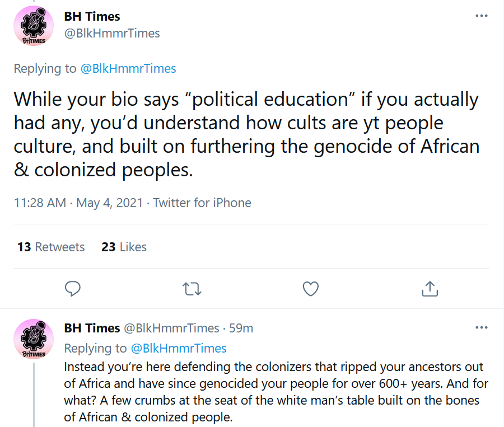The image size is (504, 427).
Task: View the 13 Retweets list
Action: 51,247
